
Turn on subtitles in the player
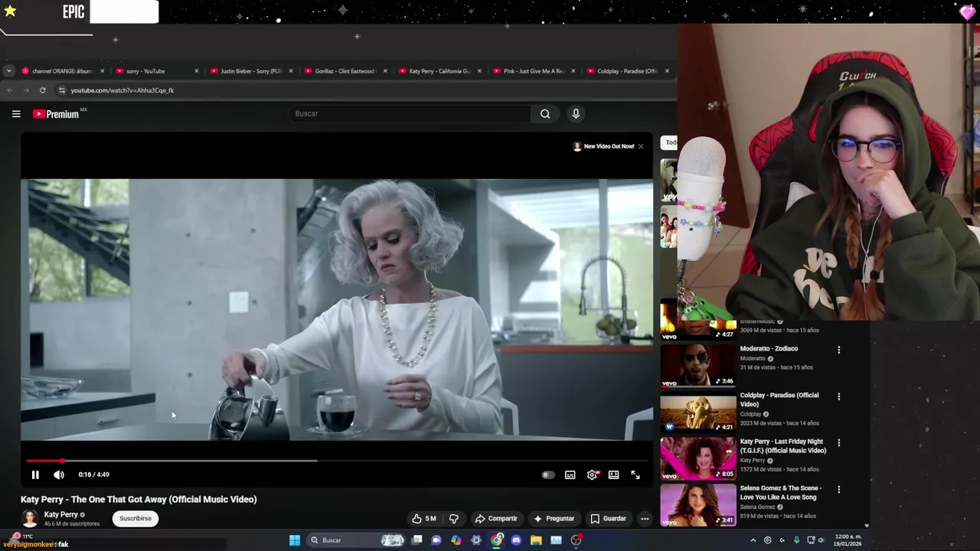click(x=570, y=475)
